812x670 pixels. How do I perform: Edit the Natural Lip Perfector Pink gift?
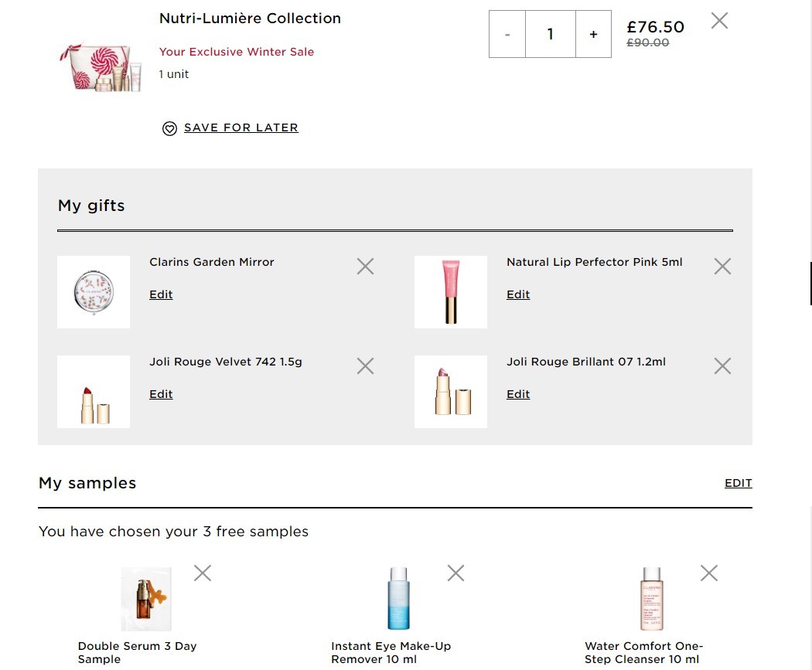[518, 294]
